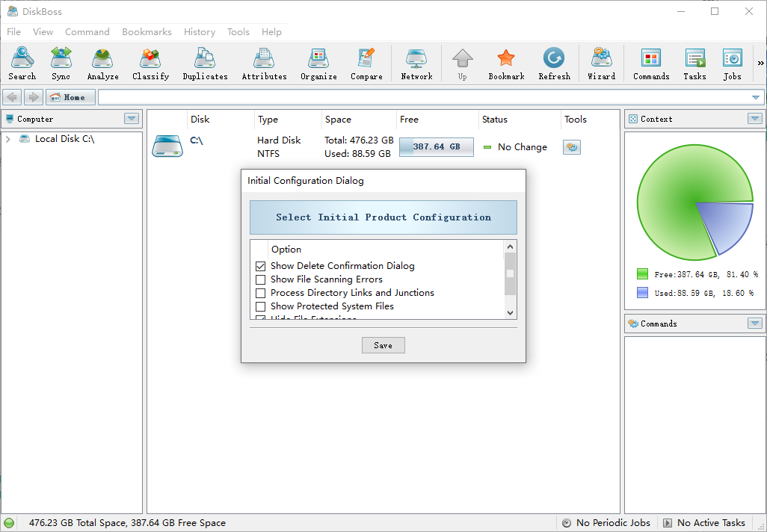The width and height of the screenshot is (767, 532).
Task: Open the Sync toolbar icon
Action: click(61, 64)
